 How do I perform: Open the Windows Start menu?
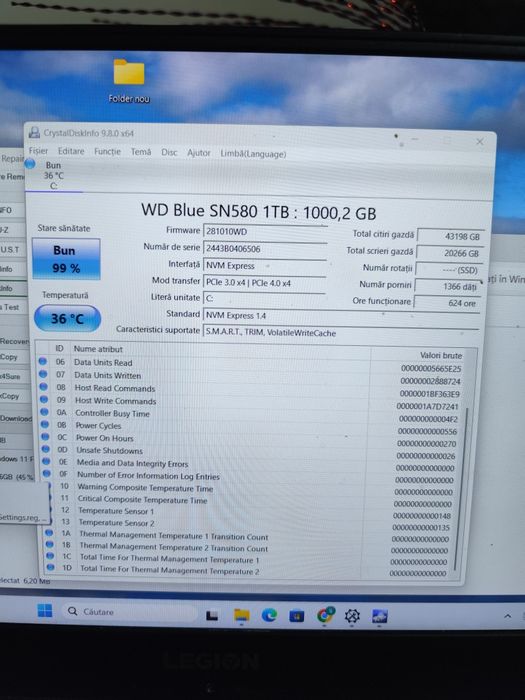[45, 610]
